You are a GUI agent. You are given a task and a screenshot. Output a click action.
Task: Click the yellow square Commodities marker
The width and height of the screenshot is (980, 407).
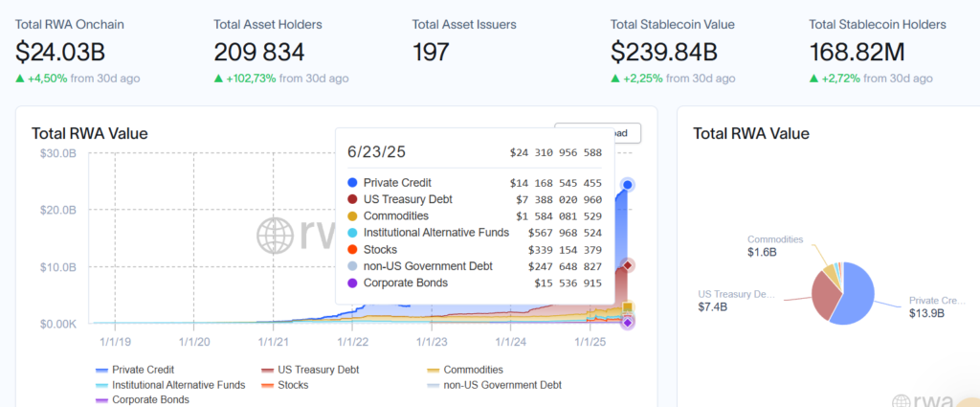point(628,307)
